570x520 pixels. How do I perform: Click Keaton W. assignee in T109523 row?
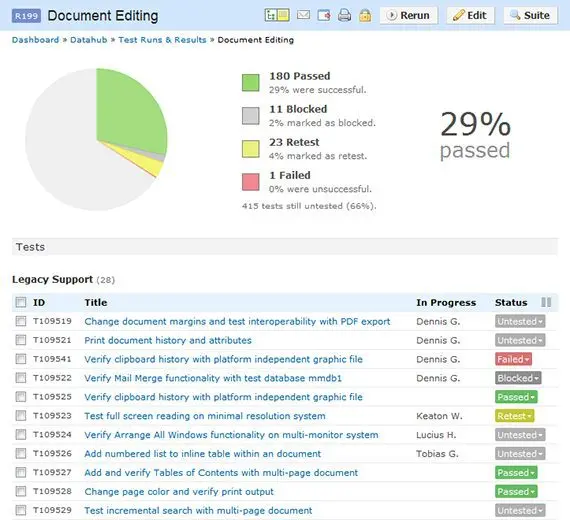pos(439,416)
